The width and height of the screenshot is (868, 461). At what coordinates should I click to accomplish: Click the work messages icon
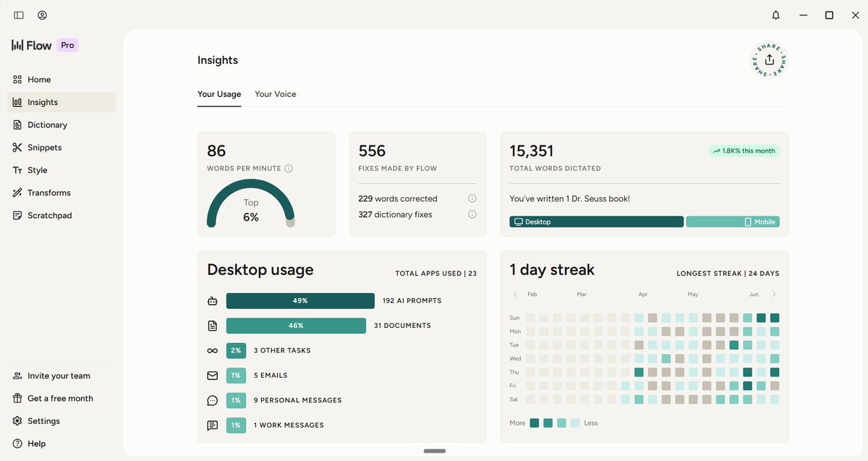point(213,426)
